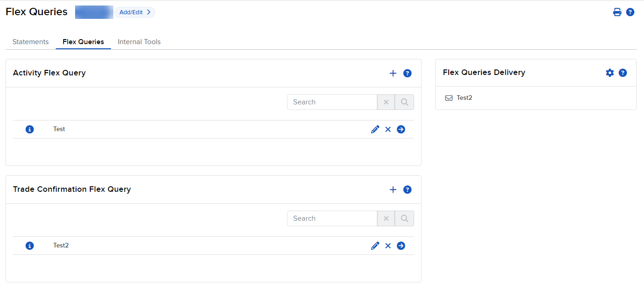Click Trade Confirmation search magnifier button
The image size is (644, 287).
(404, 218)
